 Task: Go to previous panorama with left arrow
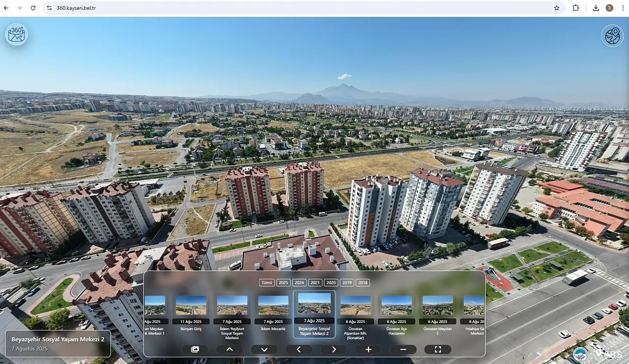click(x=299, y=349)
